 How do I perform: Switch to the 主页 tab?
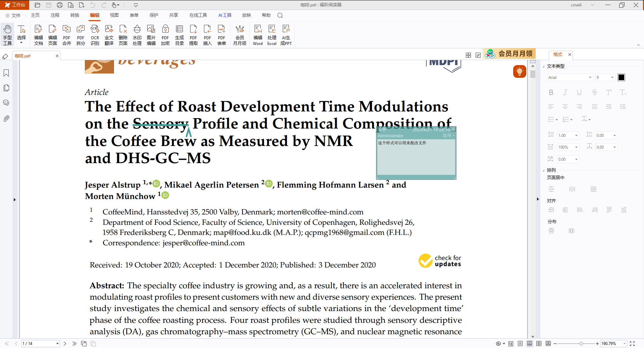pyautogui.click(x=35, y=15)
